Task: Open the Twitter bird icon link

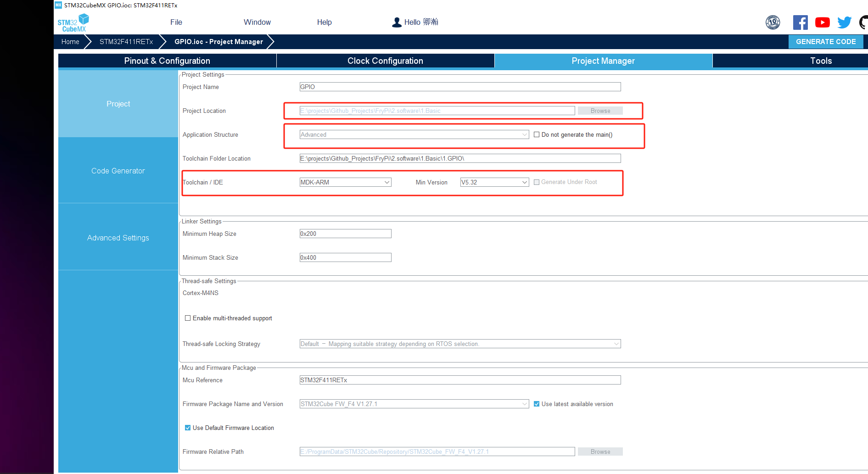Action: (844, 22)
